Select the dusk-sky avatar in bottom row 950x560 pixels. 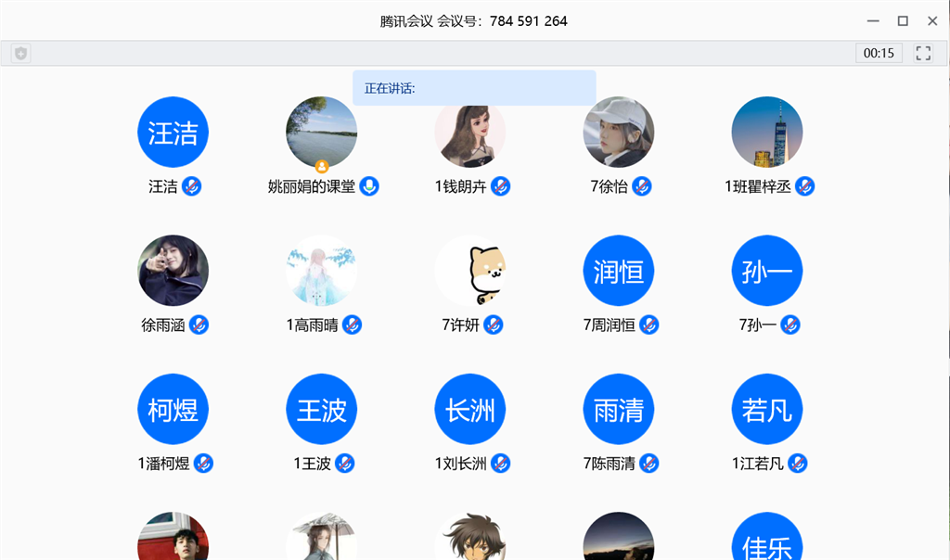(x=619, y=537)
